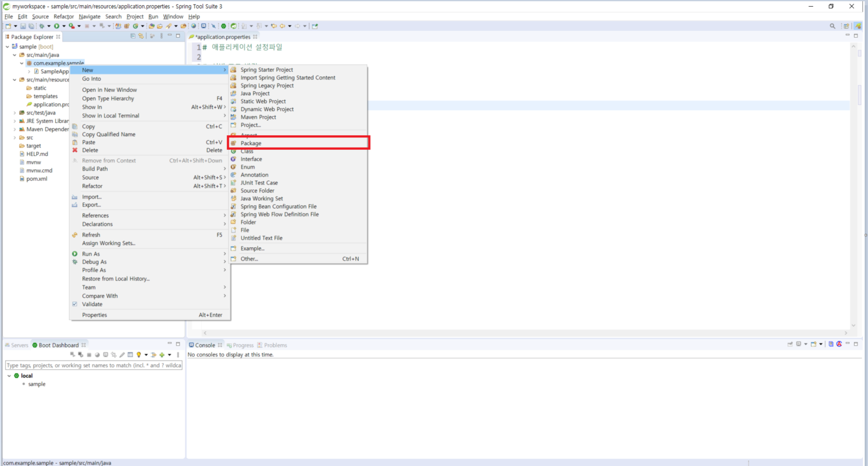
Task: Click the Open Console icon in Console toolbar
Action: (814, 344)
